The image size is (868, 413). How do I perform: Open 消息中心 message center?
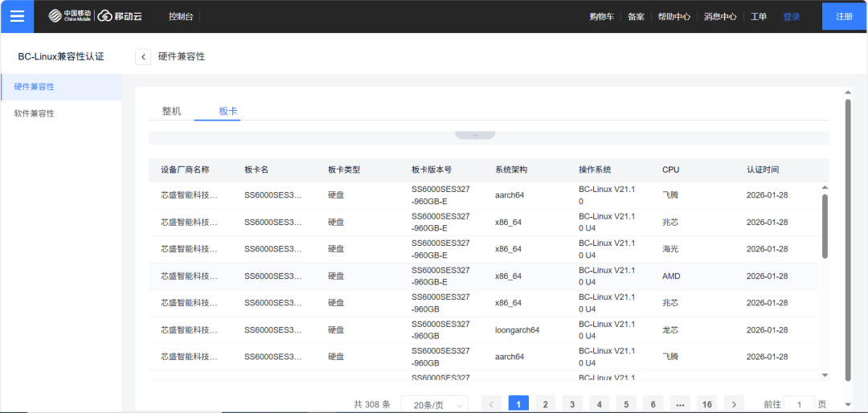pos(720,17)
